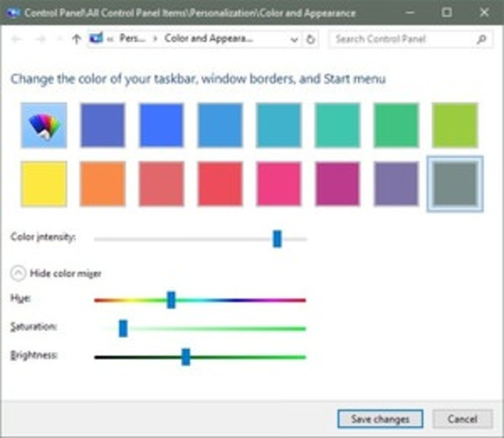This screenshot has width=504, height=438.
Task: Open the address bar history dropdown
Action: (294, 40)
